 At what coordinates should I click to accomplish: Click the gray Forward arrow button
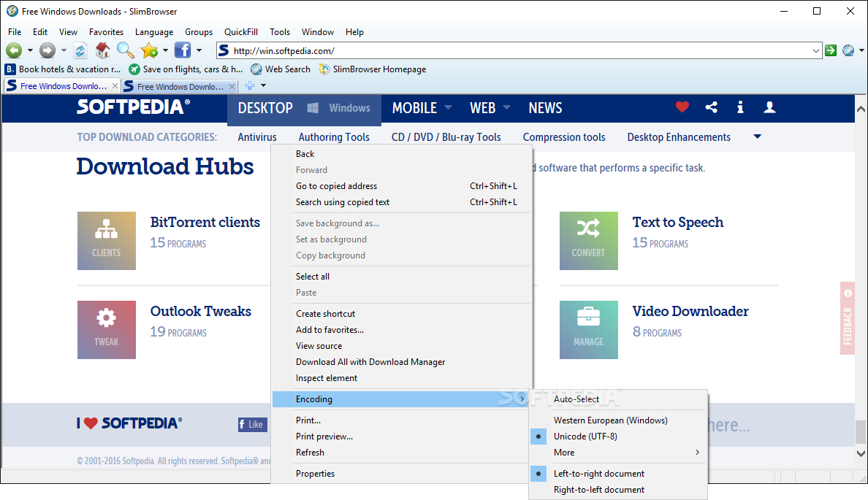click(47, 50)
